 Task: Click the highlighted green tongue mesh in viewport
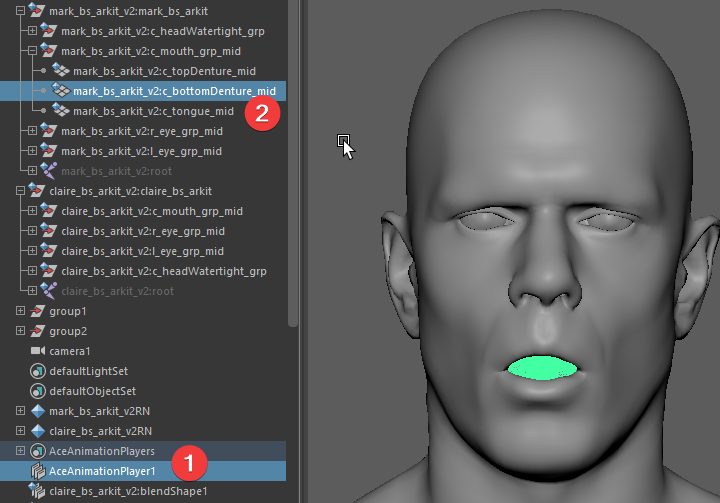pyautogui.click(x=542, y=368)
